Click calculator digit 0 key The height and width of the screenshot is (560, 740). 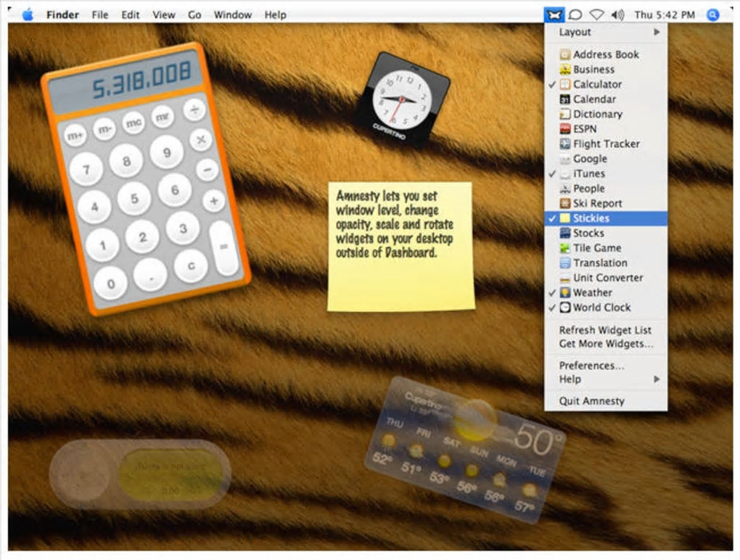(x=111, y=284)
